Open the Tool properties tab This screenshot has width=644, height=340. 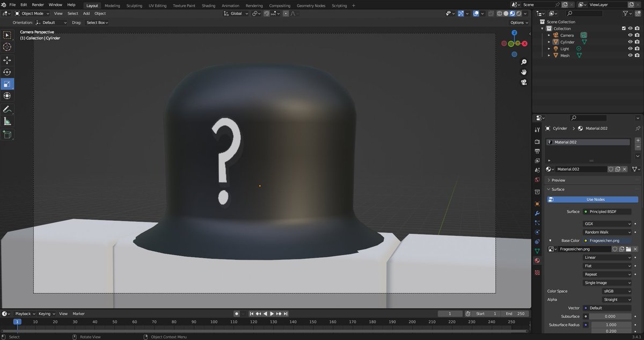pos(537,130)
